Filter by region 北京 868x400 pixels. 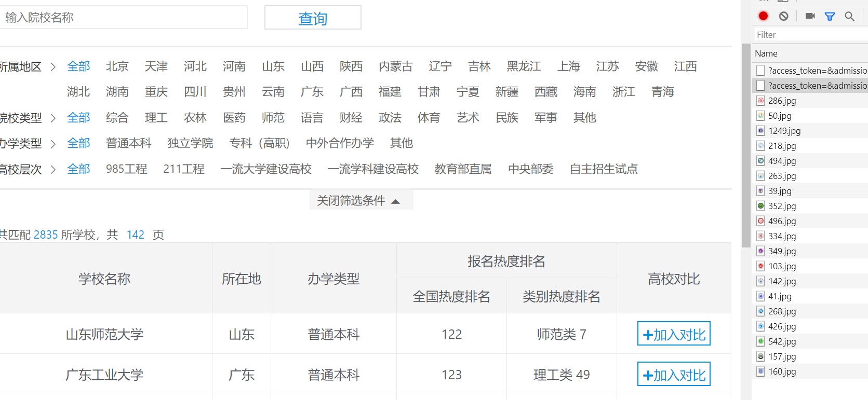(117, 66)
